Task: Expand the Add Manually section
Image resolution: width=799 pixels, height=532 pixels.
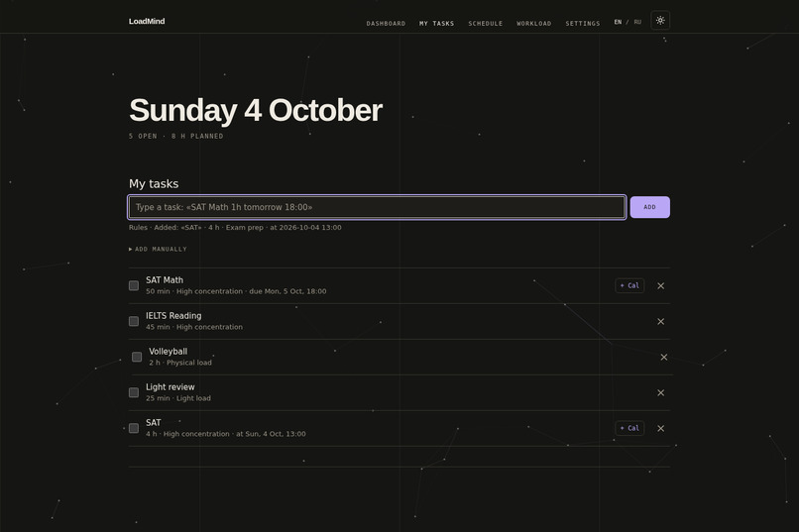Action: click(158, 250)
